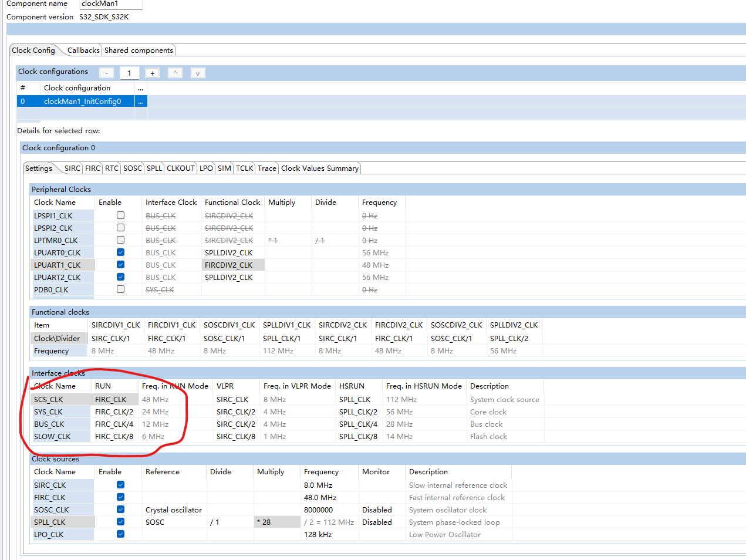Switch to the Callbacks tab
This screenshot has height=560, width=746.
pos(83,50)
